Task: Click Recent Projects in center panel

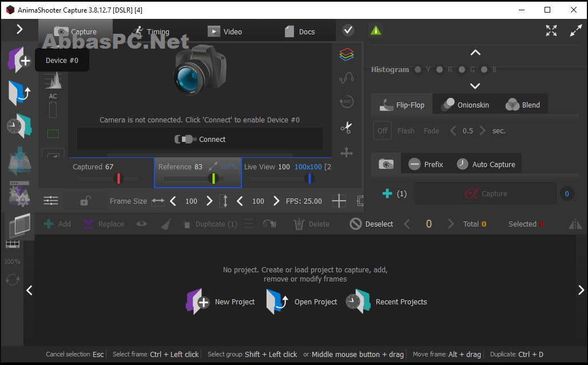Action: [386, 301]
